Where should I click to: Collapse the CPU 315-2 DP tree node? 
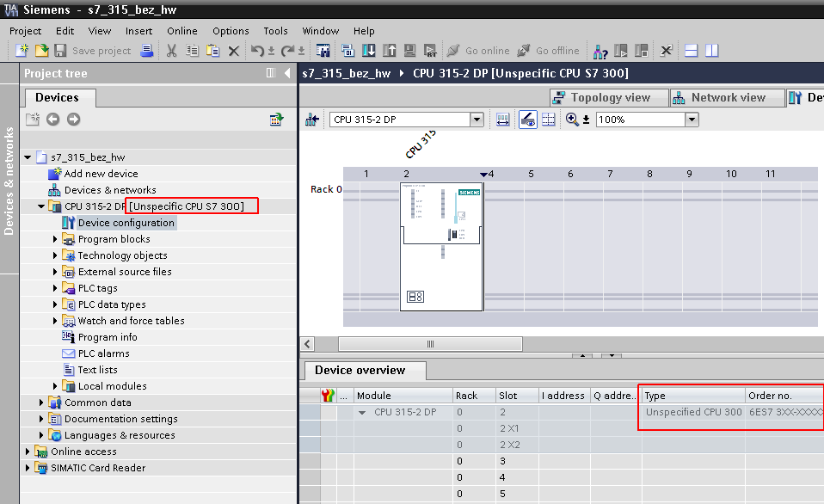point(41,206)
